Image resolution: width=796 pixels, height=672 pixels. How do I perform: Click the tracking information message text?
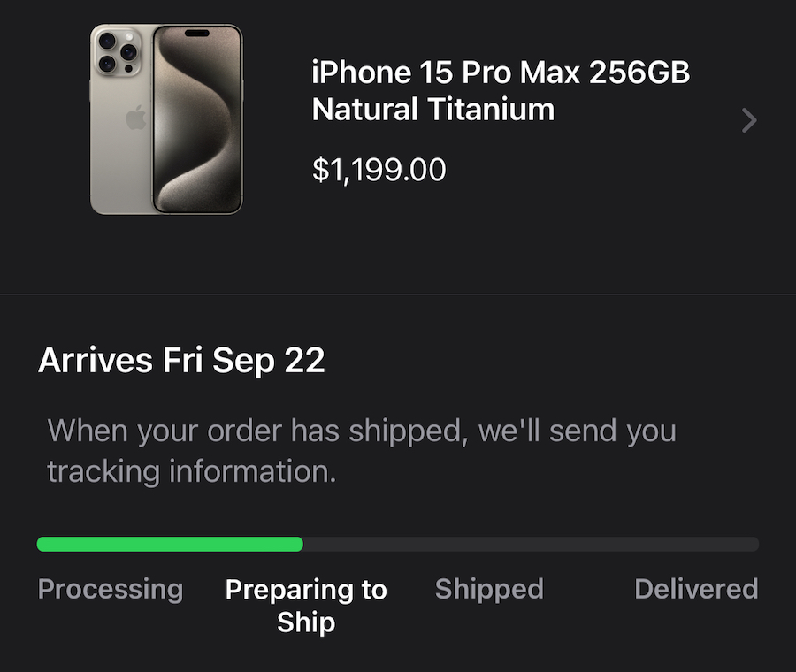[x=362, y=451]
